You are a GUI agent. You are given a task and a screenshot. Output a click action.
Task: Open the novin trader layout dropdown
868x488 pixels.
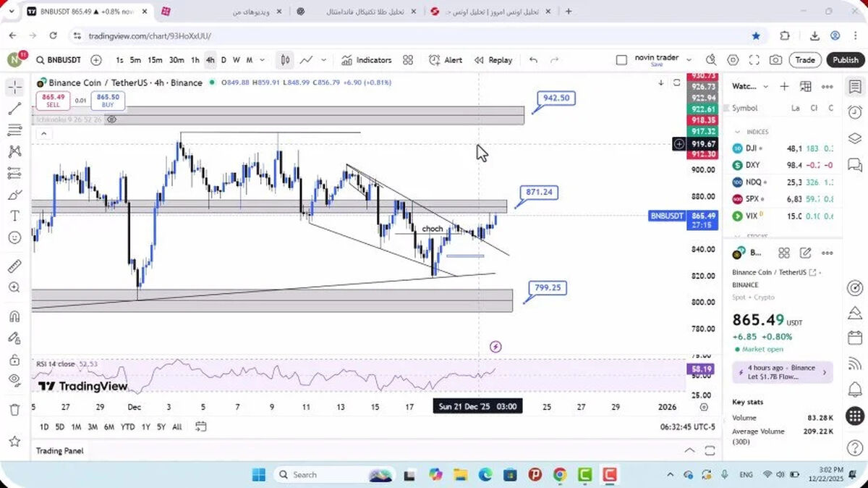pyautogui.click(x=689, y=60)
